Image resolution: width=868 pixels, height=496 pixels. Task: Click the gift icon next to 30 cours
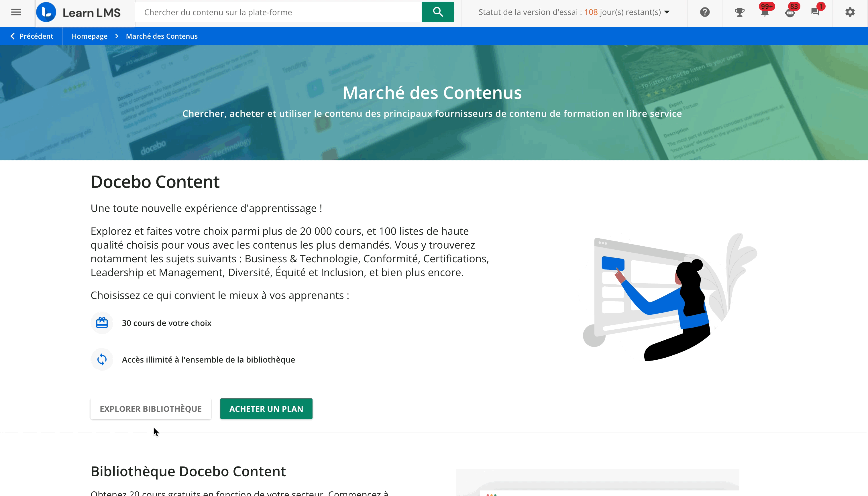point(101,323)
